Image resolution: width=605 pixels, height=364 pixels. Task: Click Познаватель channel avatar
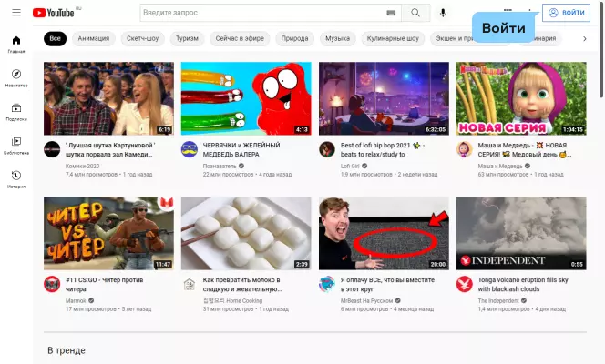point(190,149)
